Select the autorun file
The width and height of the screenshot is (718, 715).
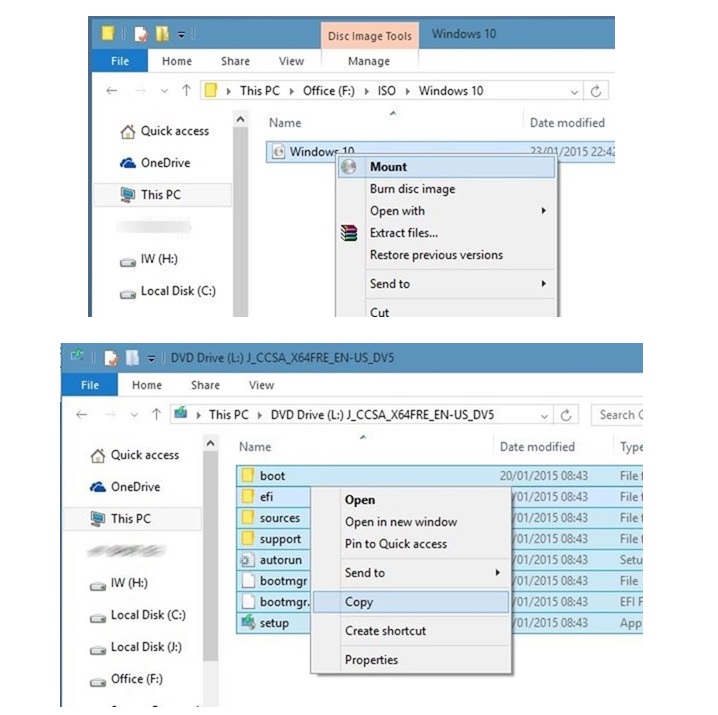pos(273,560)
